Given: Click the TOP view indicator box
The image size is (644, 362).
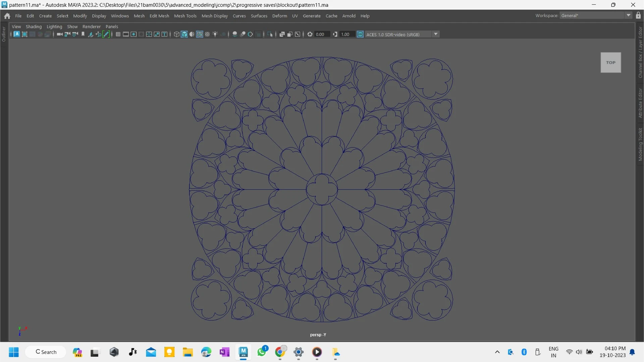Looking at the screenshot, I should (x=611, y=62).
